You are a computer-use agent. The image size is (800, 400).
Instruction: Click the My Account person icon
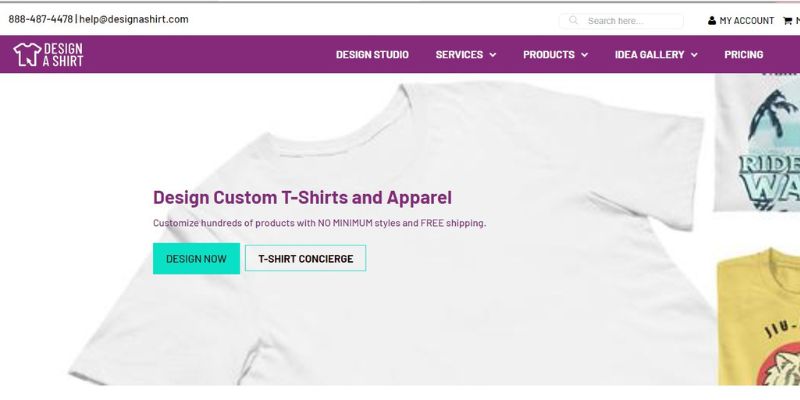(712, 21)
